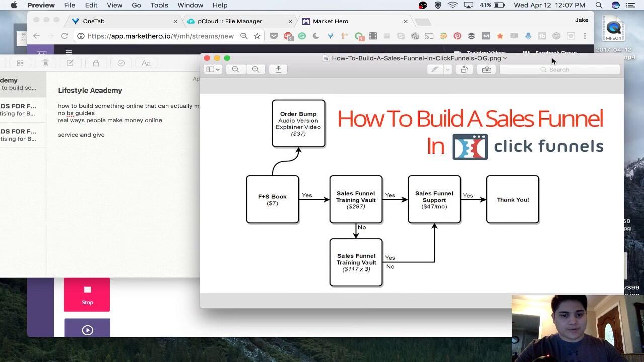Click the Share button in Preview
Viewport: 644px width, 362px height.
click(x=278, y=70)
